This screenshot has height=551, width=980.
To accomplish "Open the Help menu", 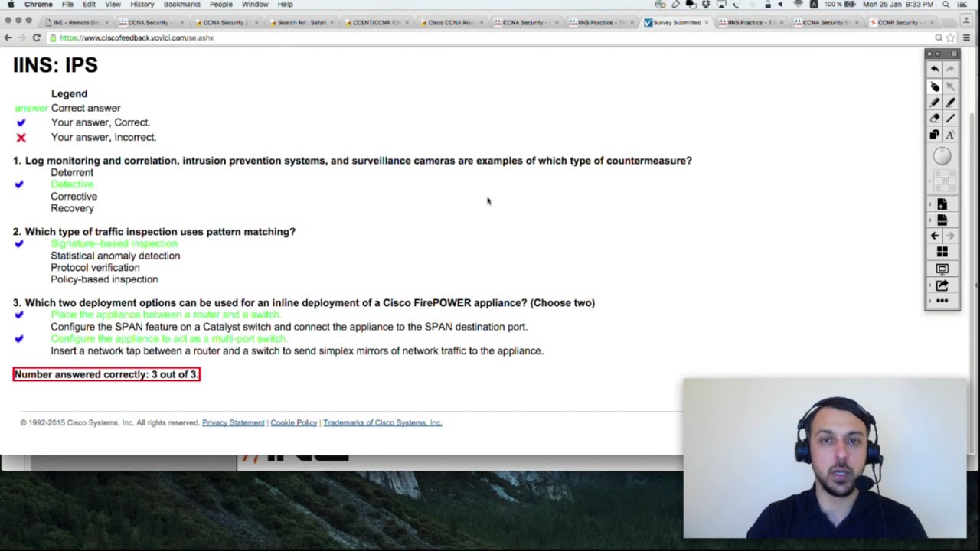I will (x=286, y=5).
